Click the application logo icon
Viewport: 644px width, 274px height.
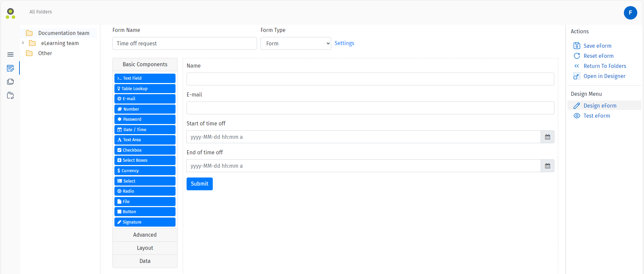pos(10,13)
